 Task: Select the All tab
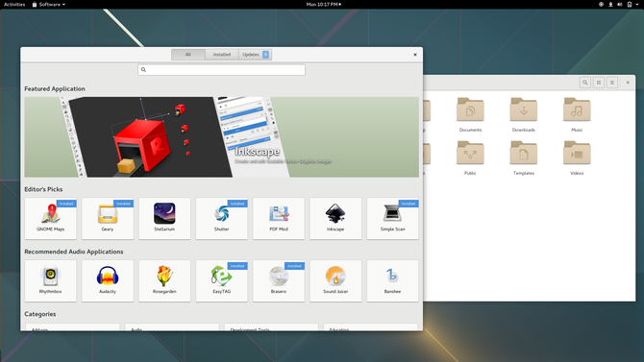click(188, 55)
